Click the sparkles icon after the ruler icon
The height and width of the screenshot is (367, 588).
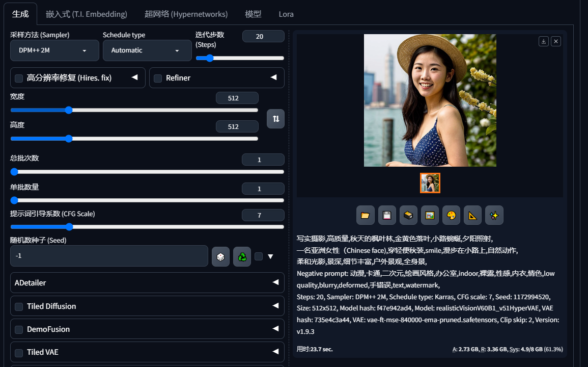(493, 215)
